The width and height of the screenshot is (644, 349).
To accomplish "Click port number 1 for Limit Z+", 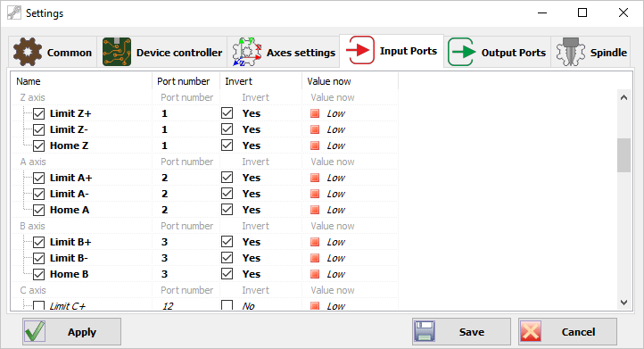I will pos(164,113).
